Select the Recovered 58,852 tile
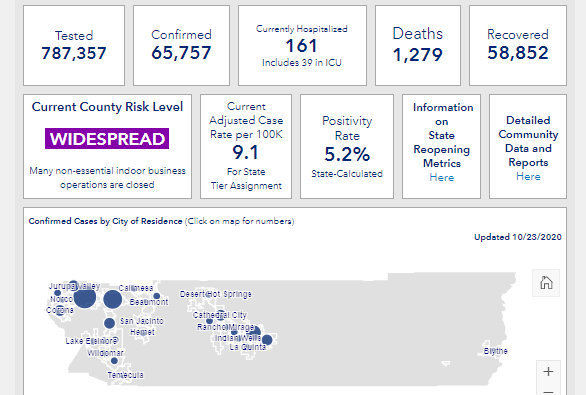Viewport: 586px width, 395px height. click(518, 46)
